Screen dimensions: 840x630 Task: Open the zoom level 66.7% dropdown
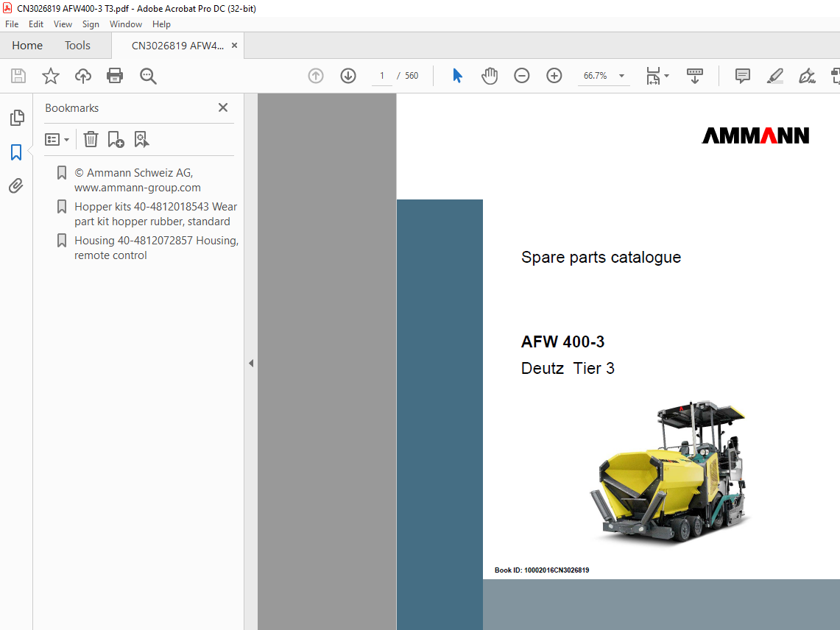point(621,76)
